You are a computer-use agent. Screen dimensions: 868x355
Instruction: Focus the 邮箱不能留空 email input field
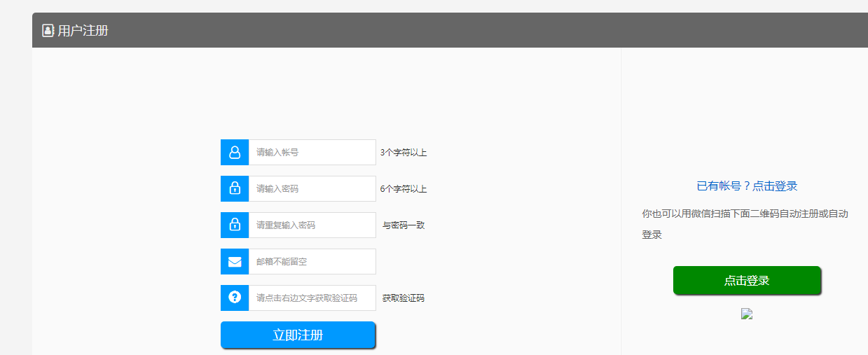[x=312, y=262]
